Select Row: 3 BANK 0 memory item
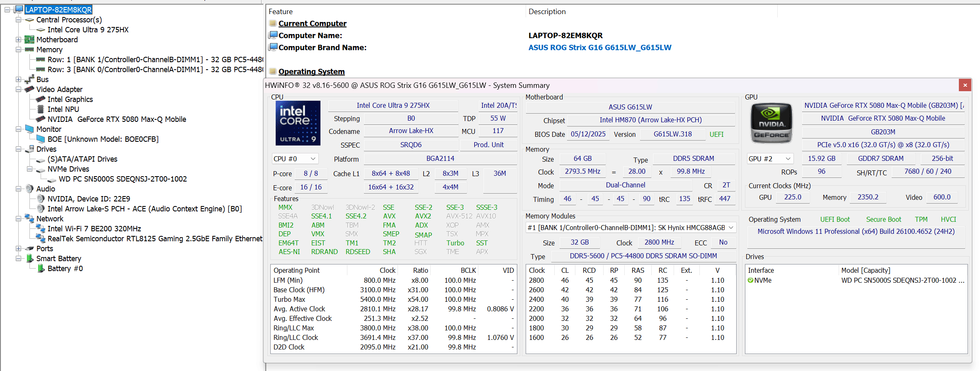The width and height of the screenshot is (980, 371). (155, 70)
